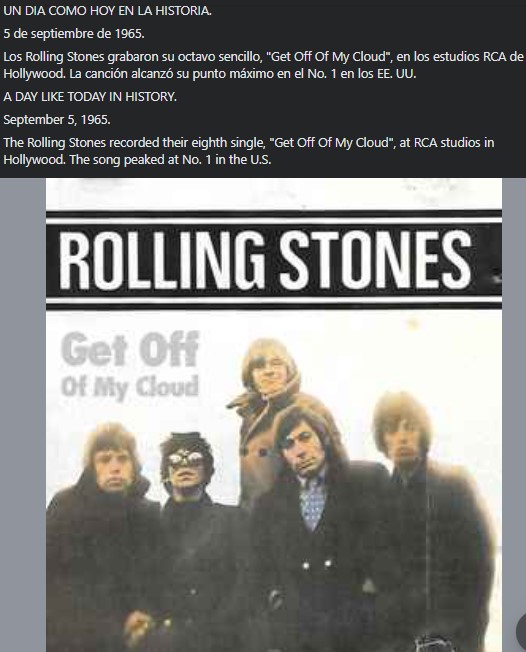The width and height of the screenshot is (526, 652).
Task: Click the '5 de septiembre de 1965.' text
Action: coord(74,34)
